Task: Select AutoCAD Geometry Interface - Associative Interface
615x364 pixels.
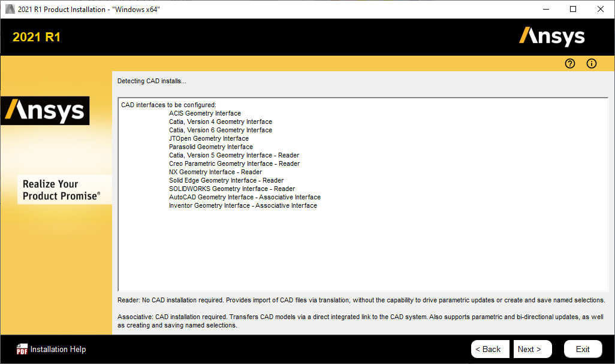Action: [x=245, y=197]
